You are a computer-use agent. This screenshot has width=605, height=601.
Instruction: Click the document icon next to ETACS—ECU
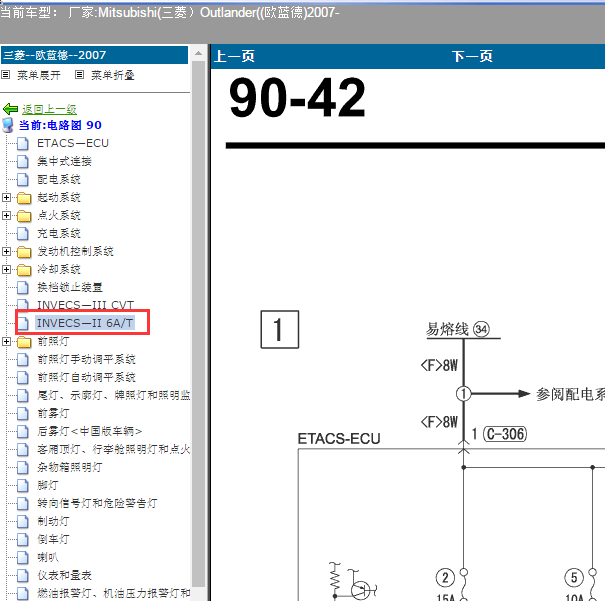(23, 143)
